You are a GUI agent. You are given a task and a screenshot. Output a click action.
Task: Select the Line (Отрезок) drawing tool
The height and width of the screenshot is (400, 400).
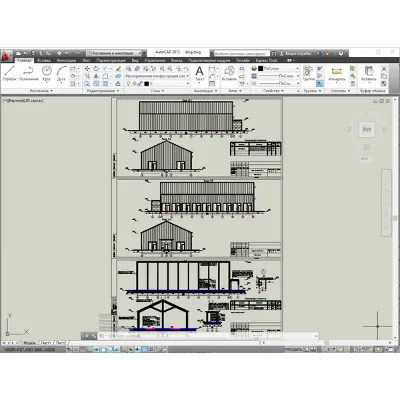pos(9,73)
